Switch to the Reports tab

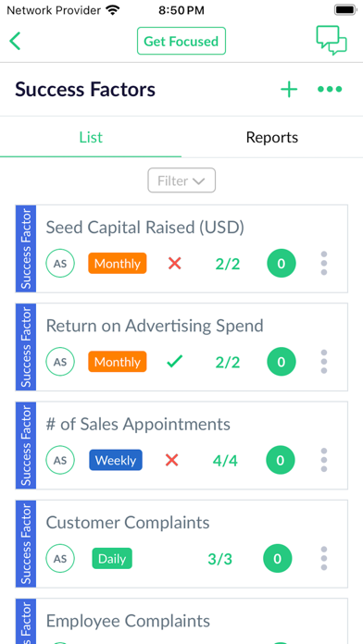(272, 137)
